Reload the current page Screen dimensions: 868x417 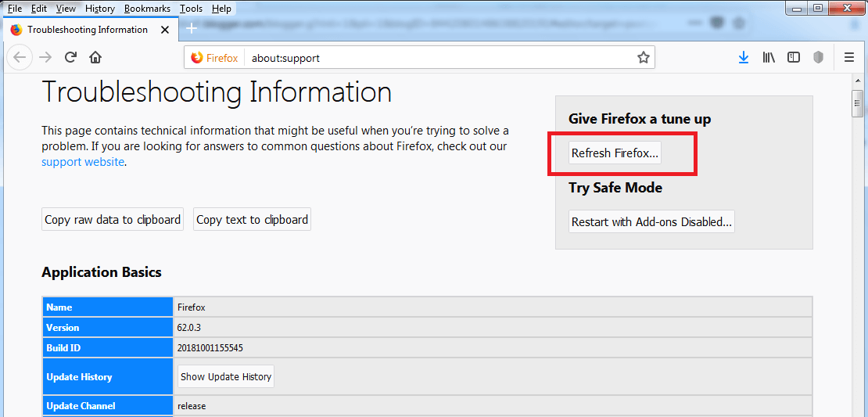coord(70,57)
